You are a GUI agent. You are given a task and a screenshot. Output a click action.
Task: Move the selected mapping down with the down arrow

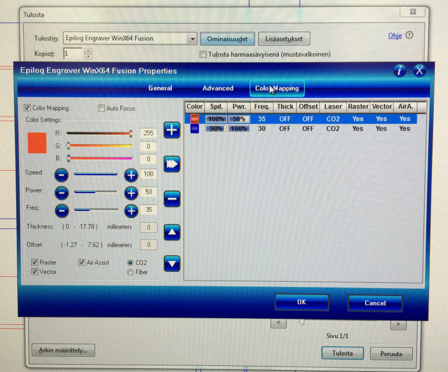pyautogui.click(x=172, y=264)
